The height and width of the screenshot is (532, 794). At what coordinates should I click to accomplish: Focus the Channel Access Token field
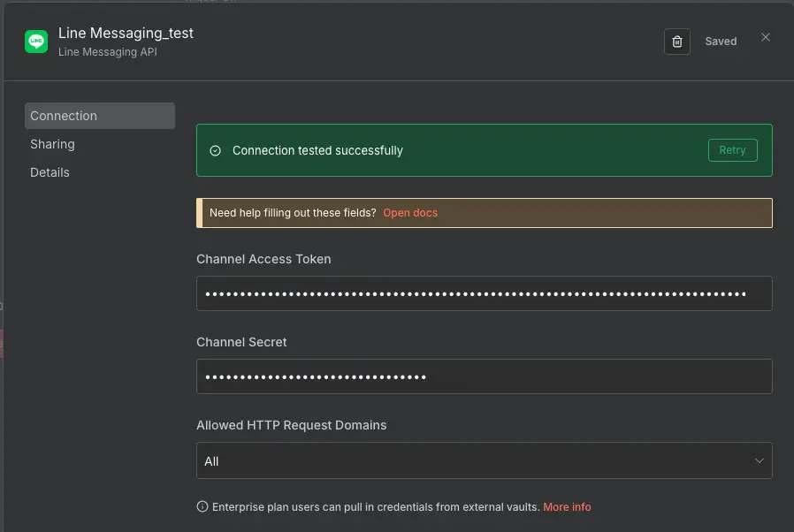485,293
